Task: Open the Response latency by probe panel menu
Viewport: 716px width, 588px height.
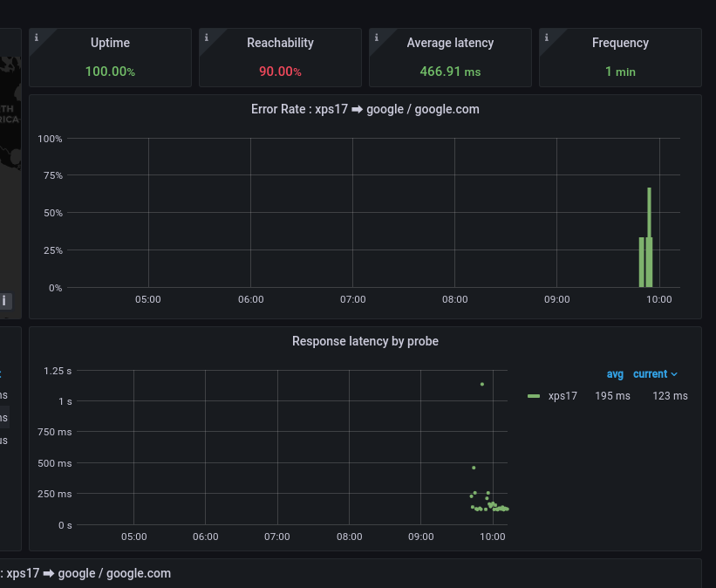Action: pyautogui.click(x=365, y=341)
